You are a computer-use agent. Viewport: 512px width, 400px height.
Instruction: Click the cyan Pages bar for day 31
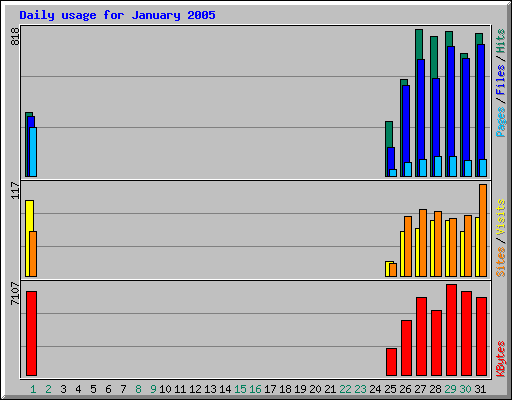[x=483, y=168]
